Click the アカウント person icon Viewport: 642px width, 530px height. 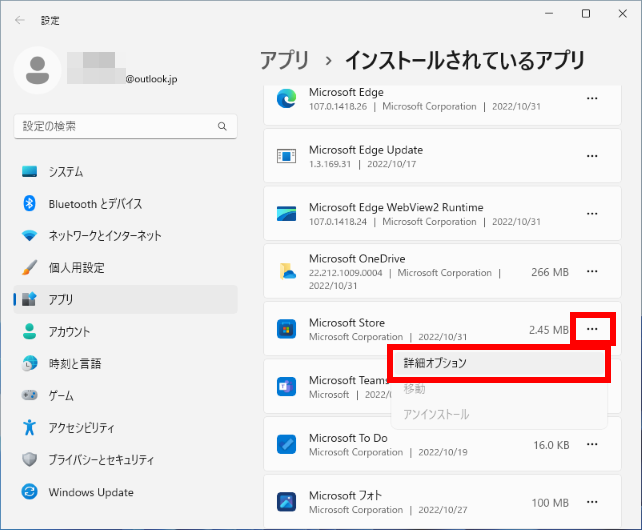pos(29,331)
